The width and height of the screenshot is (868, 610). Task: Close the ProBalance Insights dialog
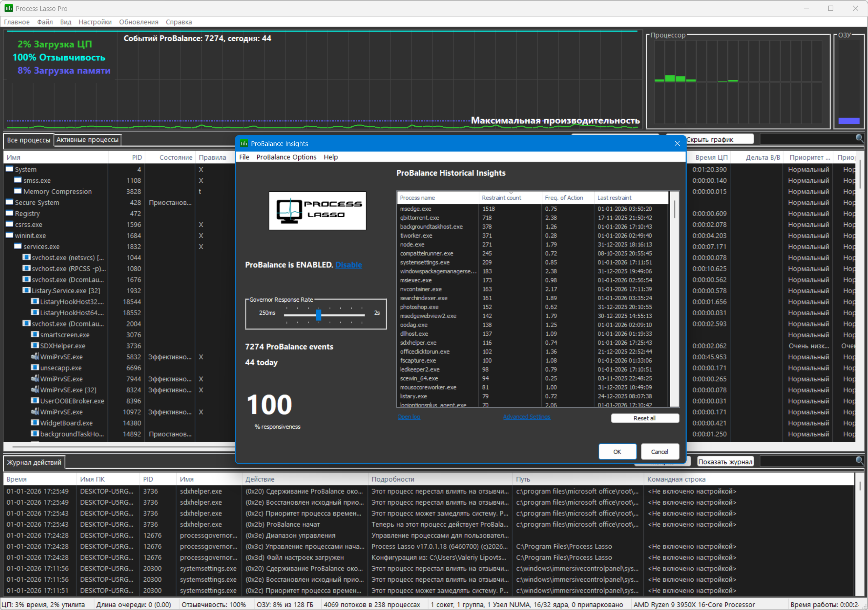coord(677,143)
